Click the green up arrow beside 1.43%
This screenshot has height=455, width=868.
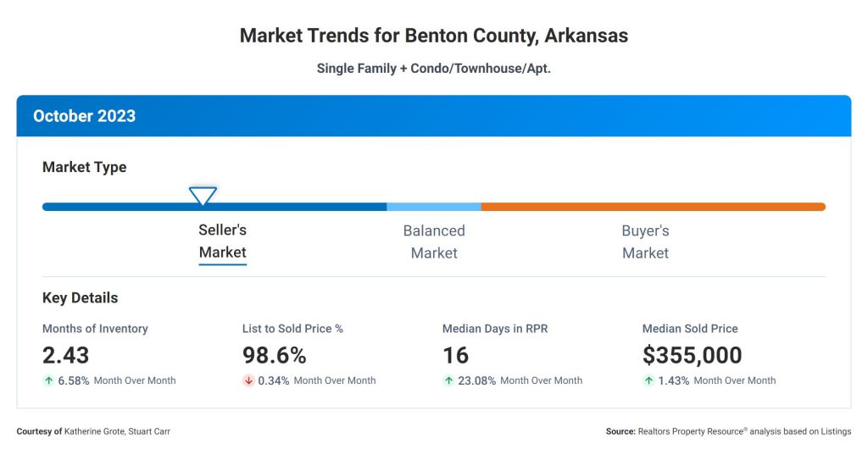tap(648, 380)
